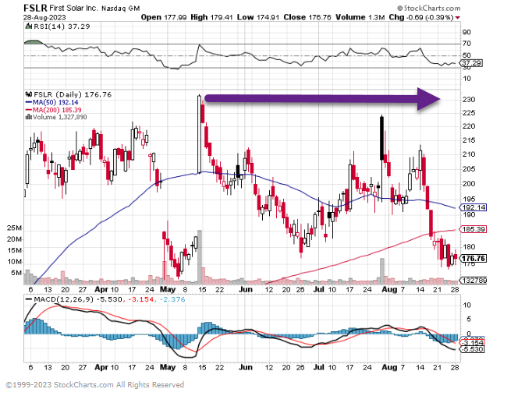Click the 'Volume 1.3M' header value
This screenshot has width=532, height=410.
[360, 17]
